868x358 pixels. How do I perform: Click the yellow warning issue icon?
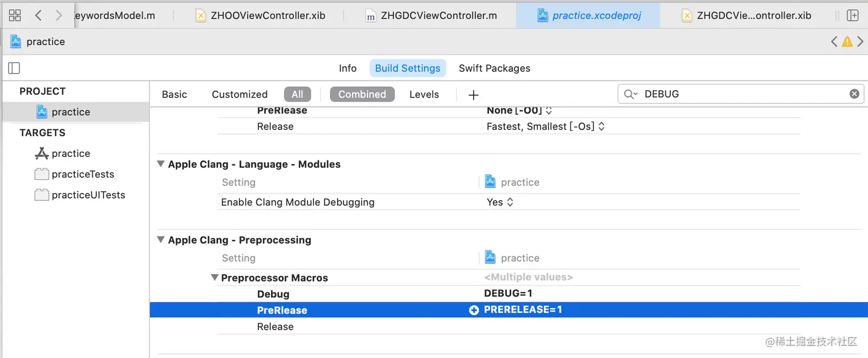847,41
